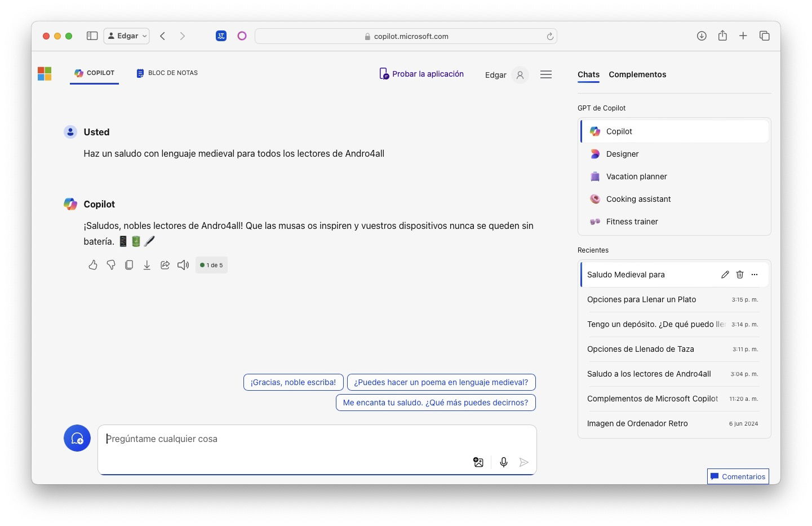Click the blue translate extension icon
Screen dimensions: 812x526
(221, 36)
